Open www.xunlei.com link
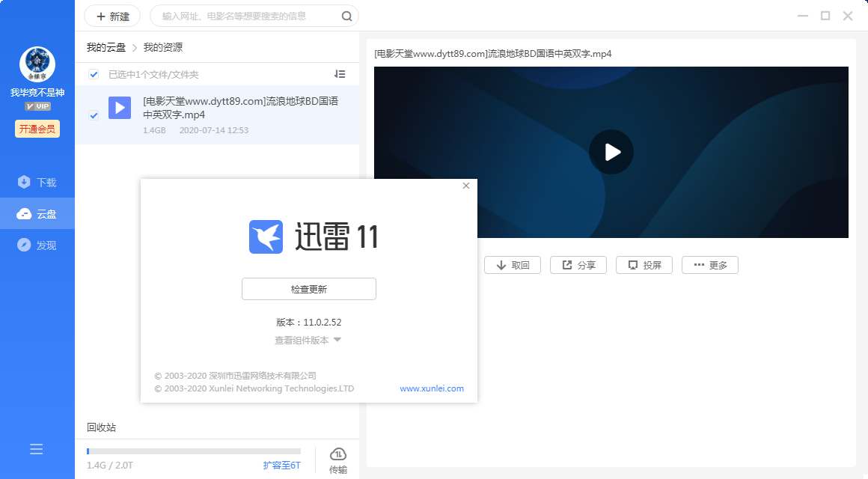Viewport: 868px width, 479px height. 432,388
